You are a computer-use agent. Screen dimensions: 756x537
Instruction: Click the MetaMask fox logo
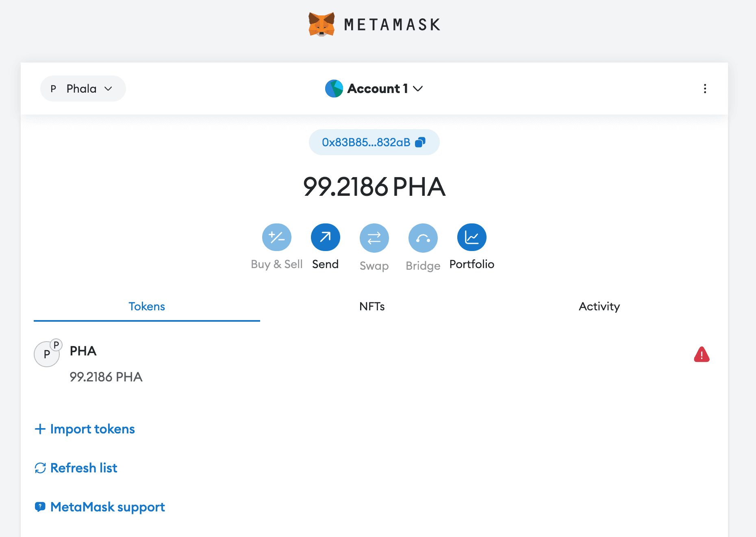(x=322, y=24)
